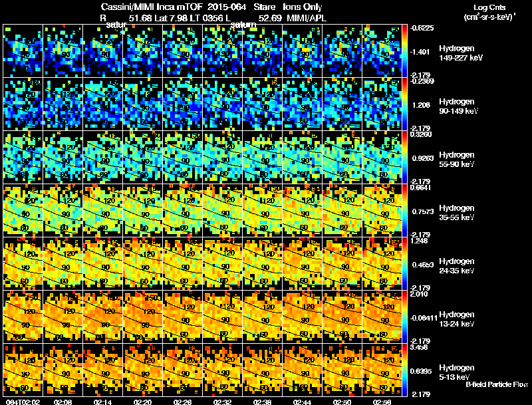Open the 149-227 keV panel at 02:56

pyautogui.click(x=382, y=51)
